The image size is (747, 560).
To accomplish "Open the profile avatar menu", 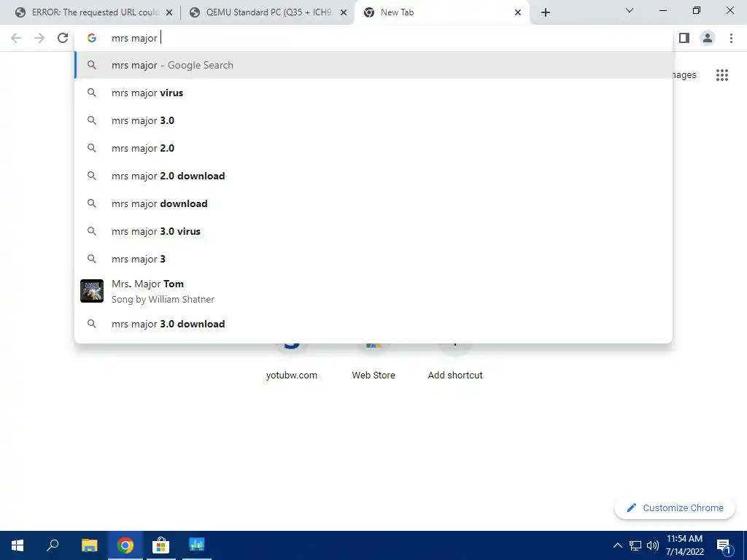I will tap(708, 38).
